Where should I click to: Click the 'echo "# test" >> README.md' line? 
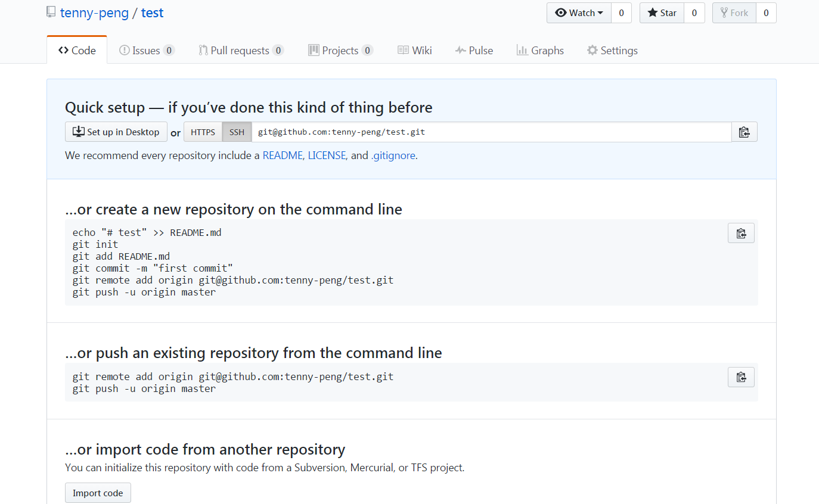click(x=147, y=232)
